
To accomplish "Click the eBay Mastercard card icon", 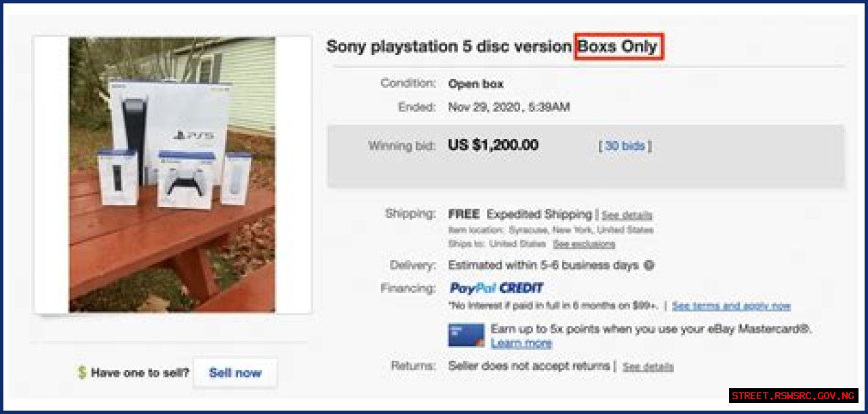I will (x=466, y=335).
